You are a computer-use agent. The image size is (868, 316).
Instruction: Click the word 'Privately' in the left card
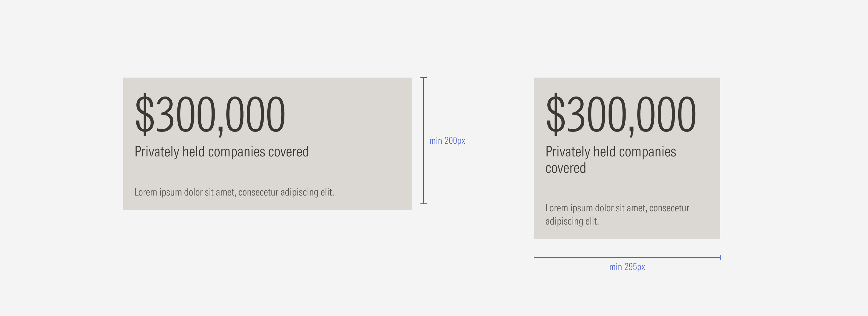pos(157,152)
